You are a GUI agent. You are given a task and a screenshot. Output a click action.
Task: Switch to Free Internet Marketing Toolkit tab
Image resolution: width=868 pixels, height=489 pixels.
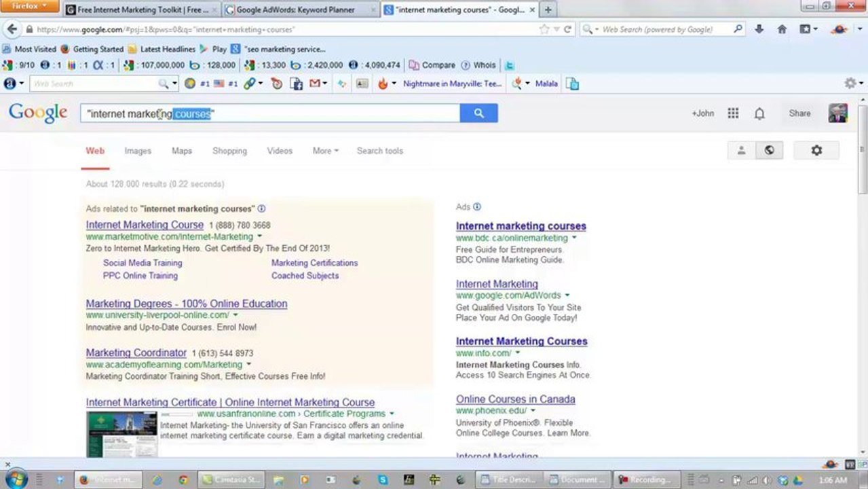tap(142, 10)
